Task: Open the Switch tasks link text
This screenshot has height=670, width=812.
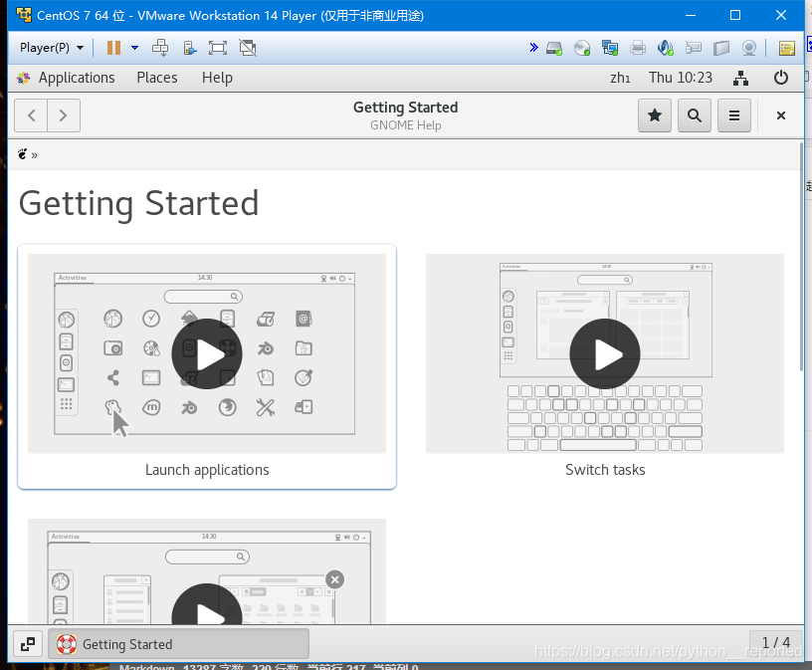Action: (x=605, y=470)
